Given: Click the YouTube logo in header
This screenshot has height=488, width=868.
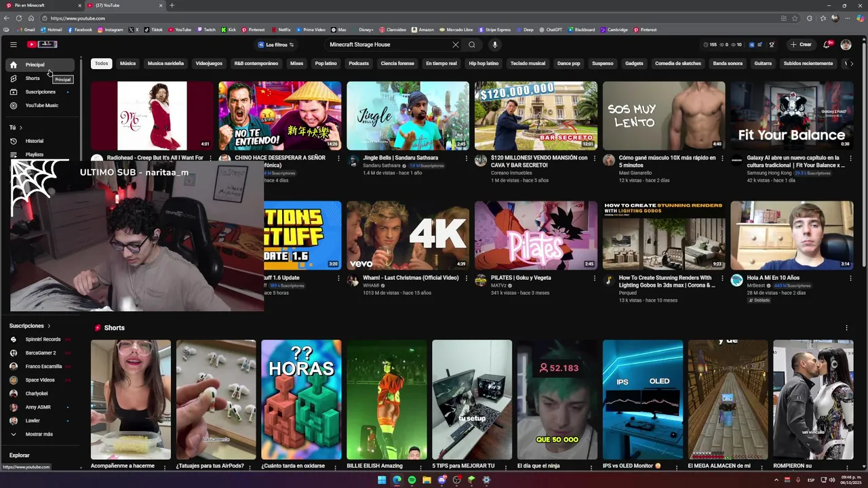Looking at the screenshot, I should tap(42, 45).
